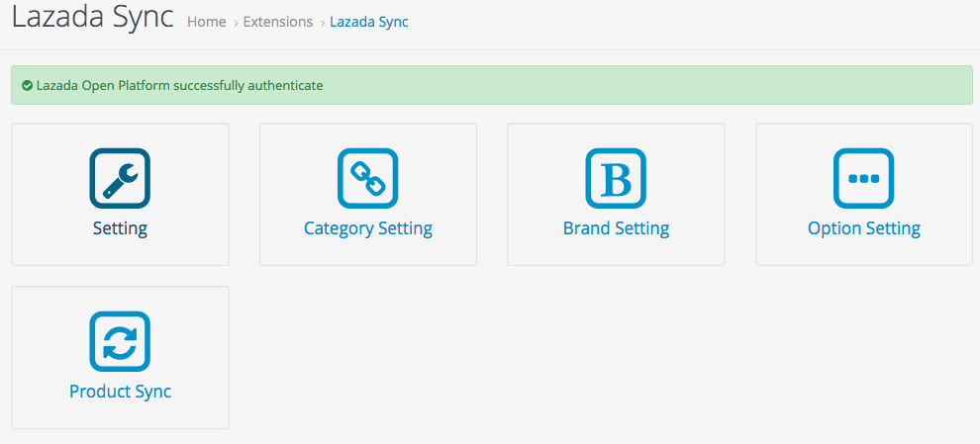Open the Option Setting three-dots icon
This screenshot has height=444, width=980.
click(863, 178)
